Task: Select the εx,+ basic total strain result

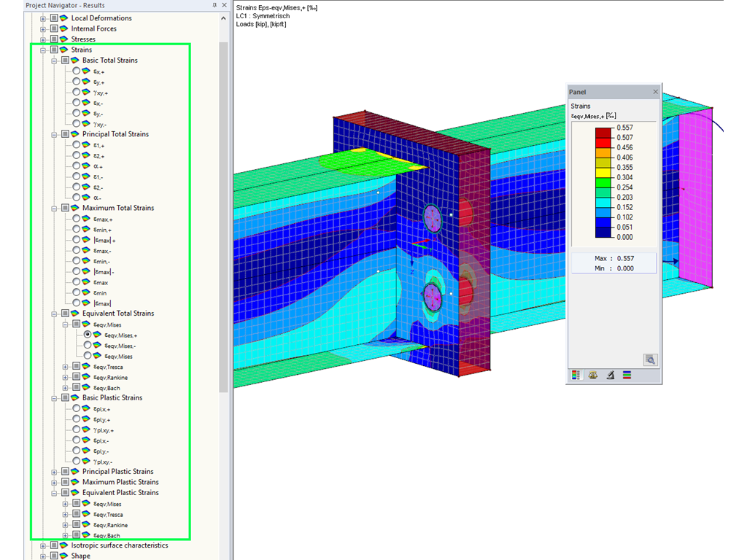Action: [76, 70]
